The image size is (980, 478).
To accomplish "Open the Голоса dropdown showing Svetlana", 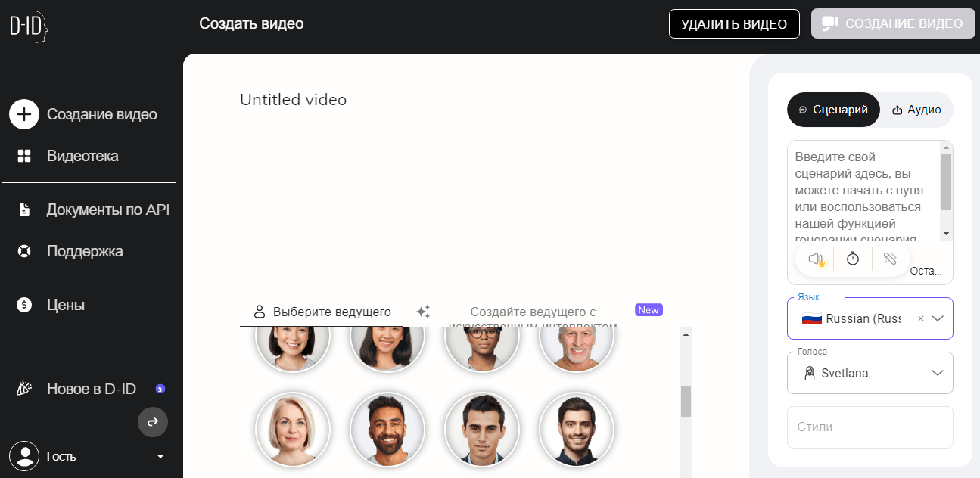I will click(870, 373).
